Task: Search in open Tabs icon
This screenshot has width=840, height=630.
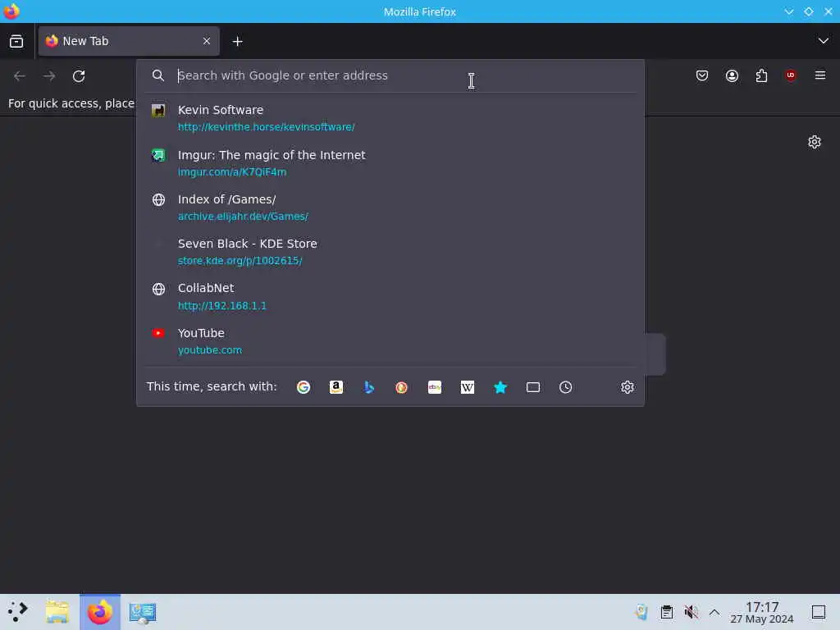Action: pyautogui.click(x=533, y=387)
